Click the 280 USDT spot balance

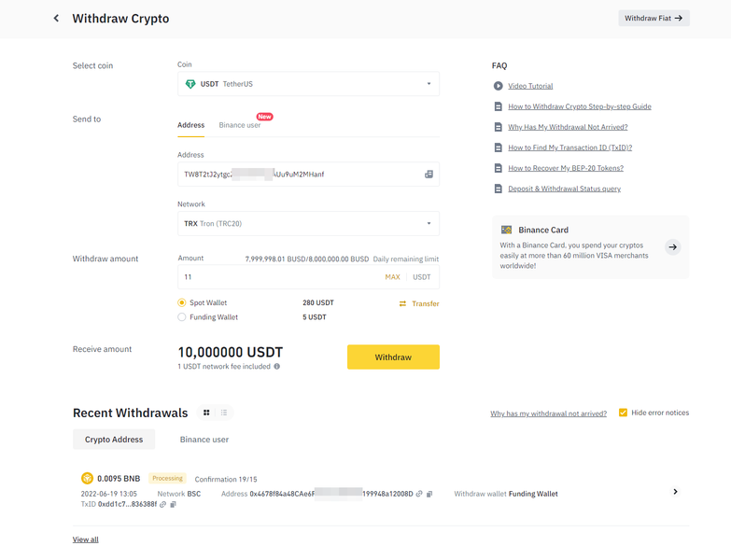pyautogui.click(x=318, y=302)
